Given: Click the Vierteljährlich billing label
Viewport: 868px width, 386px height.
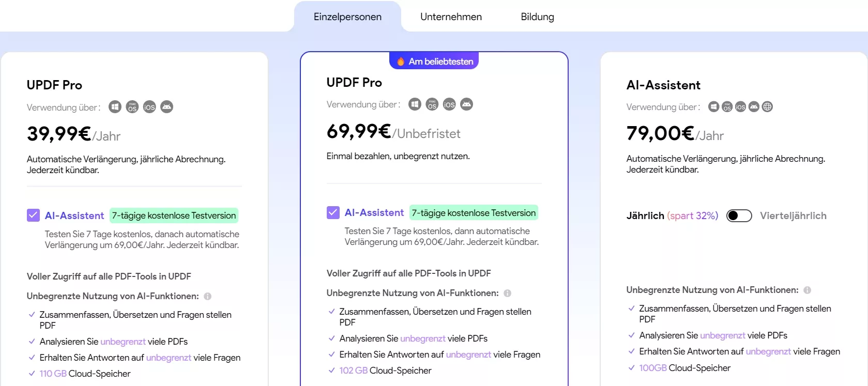Looking at the screenshot, I should (793, 215).
